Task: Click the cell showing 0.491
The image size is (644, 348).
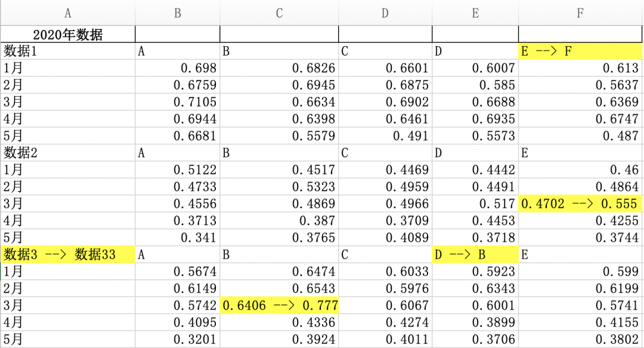Action: tap(385, 135)
